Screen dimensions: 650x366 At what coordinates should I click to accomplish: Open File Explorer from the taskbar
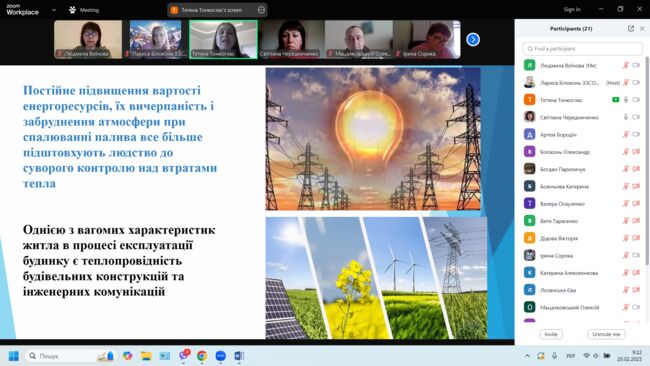pos(146,356)
